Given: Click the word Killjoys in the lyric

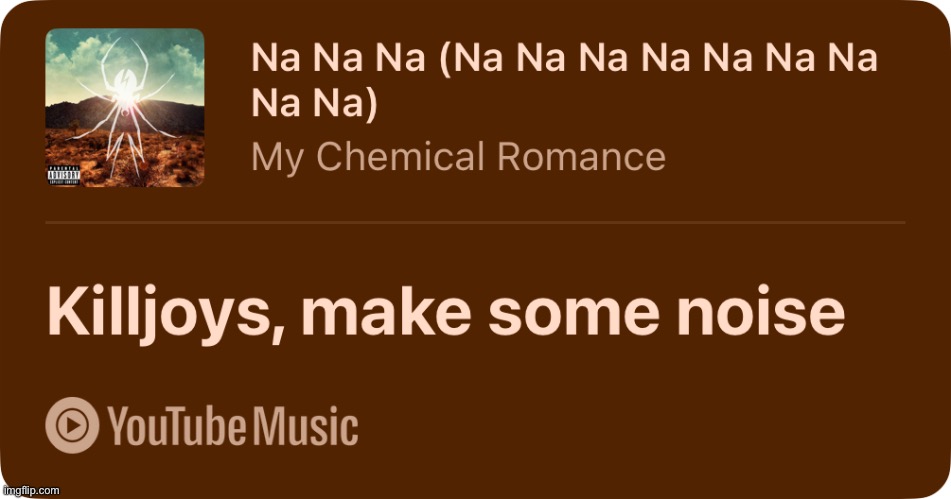Looking at the screenshot, I should click(165, 314).
